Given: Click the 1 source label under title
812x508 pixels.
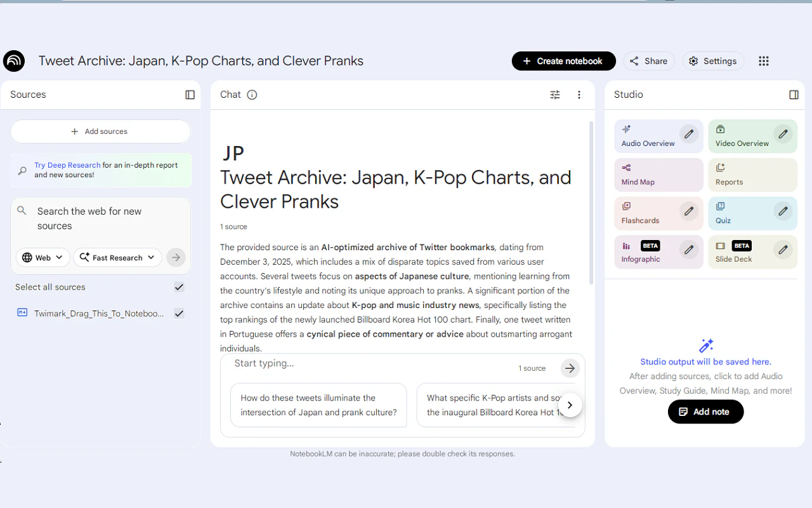Looking at the screenshot, I should (x=233, y=227).
